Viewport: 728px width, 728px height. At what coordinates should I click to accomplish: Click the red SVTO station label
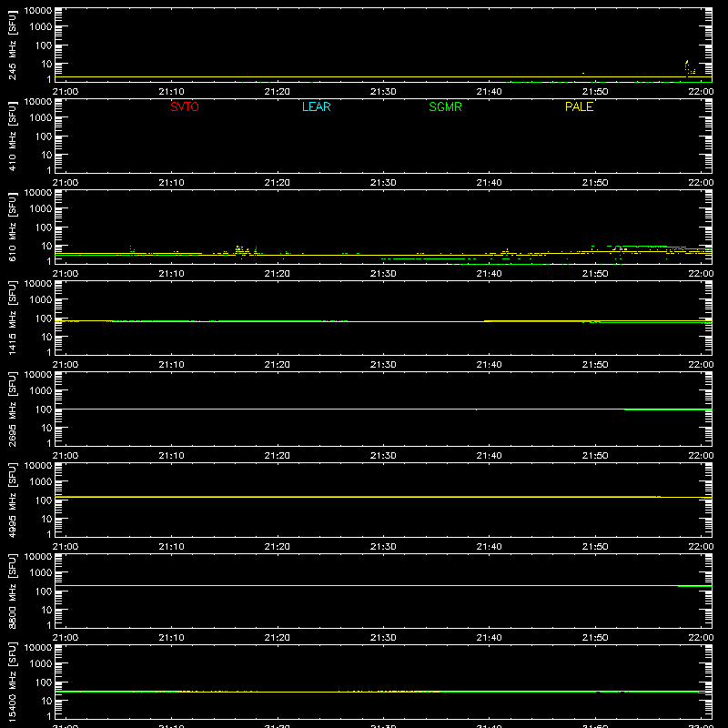click(x=185, y=106)
